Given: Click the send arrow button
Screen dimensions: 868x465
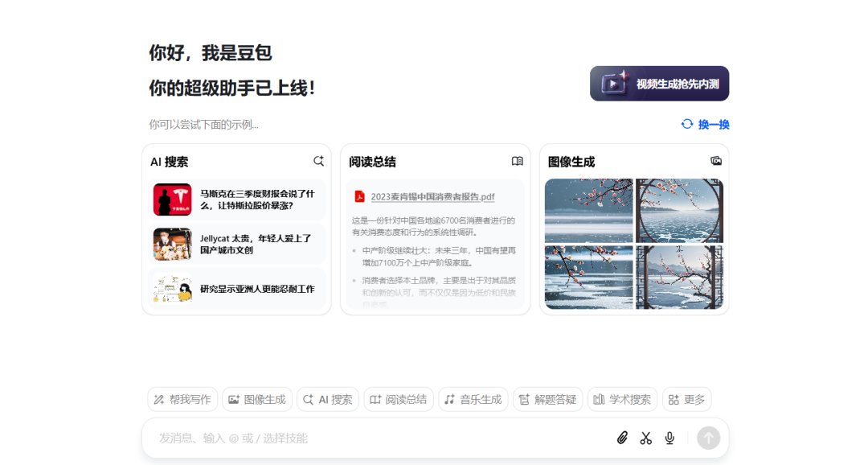Looking at the screenshot, I should point(709,438).
